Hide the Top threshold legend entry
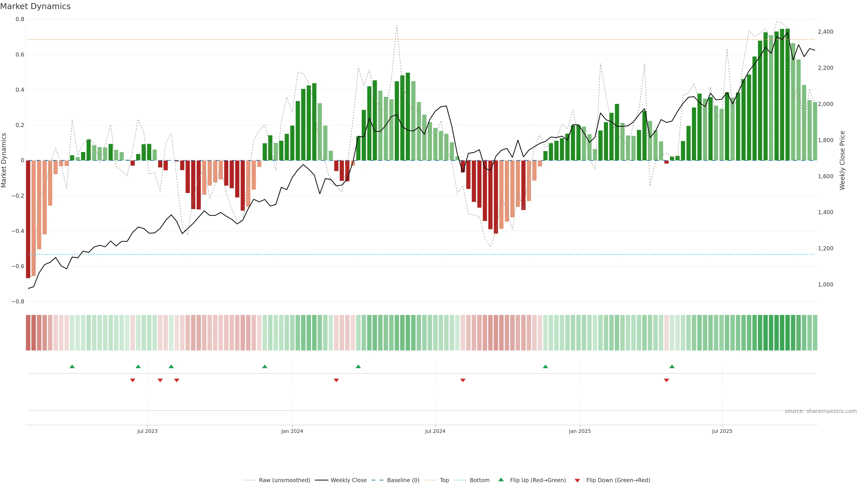868x488 pixels. click(x=444, y=480)
